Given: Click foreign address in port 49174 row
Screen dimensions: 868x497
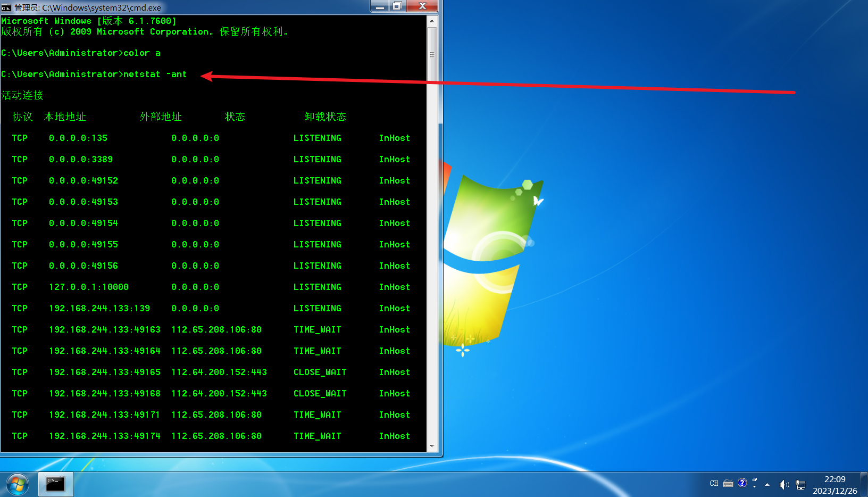Looking at the screenshot, I should point(216,436).
